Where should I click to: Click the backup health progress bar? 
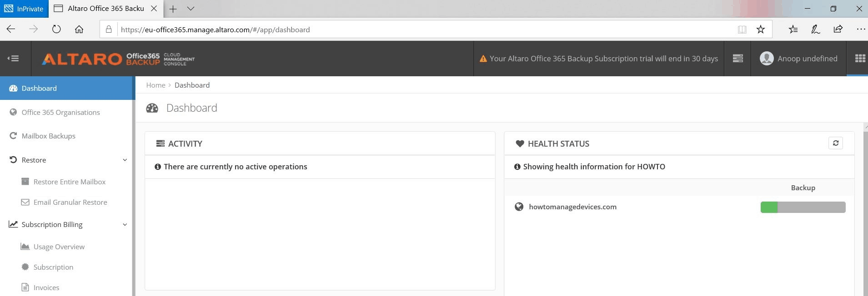point(803,207)
